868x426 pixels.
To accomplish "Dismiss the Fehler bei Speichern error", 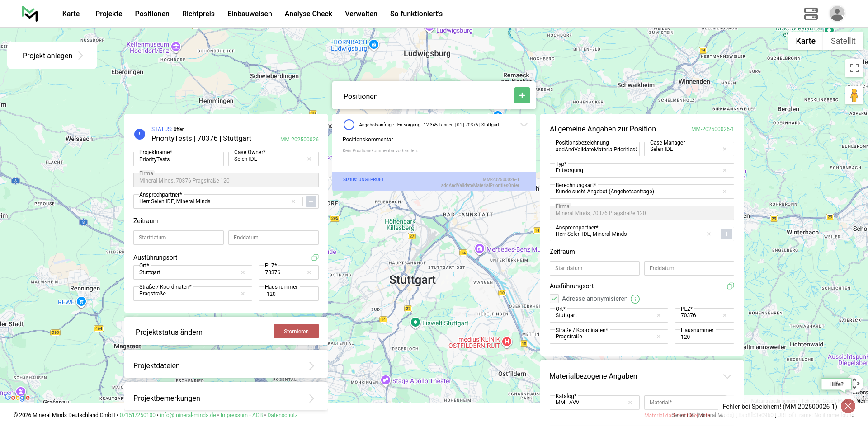I will tap(848, 406).
